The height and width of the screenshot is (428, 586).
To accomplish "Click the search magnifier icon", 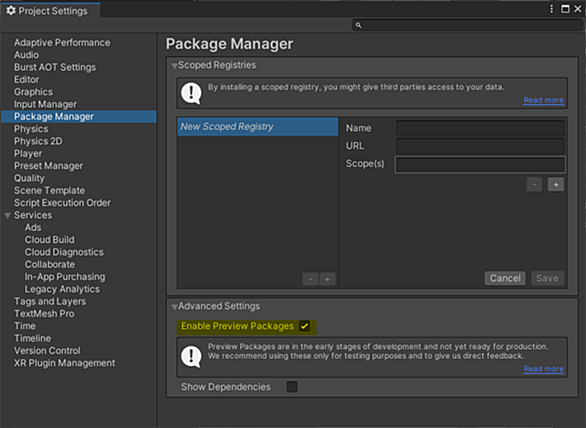I will pyautogui.click(x=358, y=25).
